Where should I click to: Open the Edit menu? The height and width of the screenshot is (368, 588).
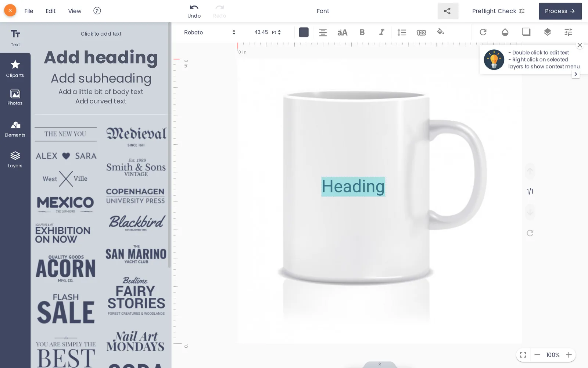50,11
